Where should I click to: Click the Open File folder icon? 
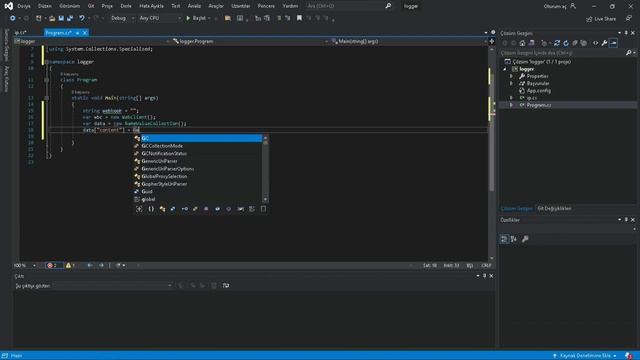coord(52,18)
